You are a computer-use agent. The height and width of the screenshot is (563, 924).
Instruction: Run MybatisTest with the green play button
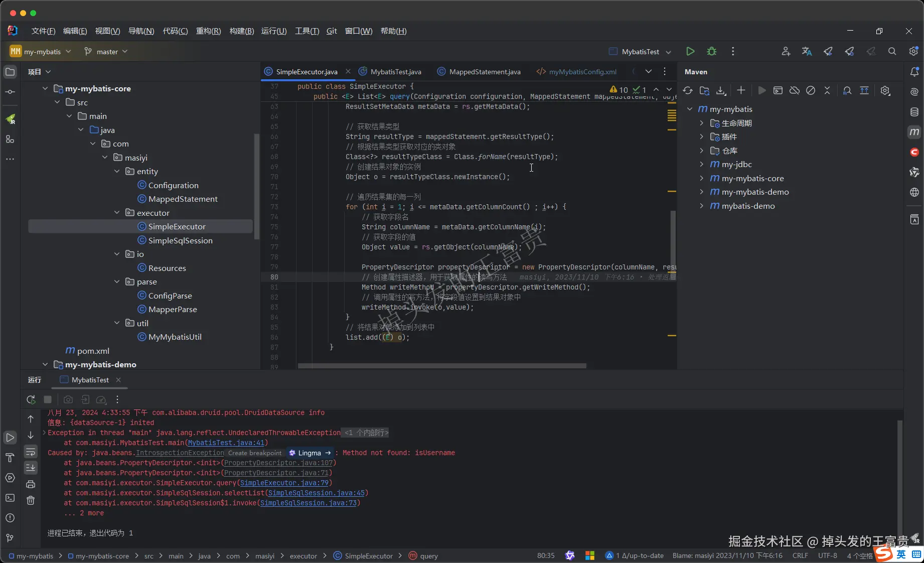point(690,51)
